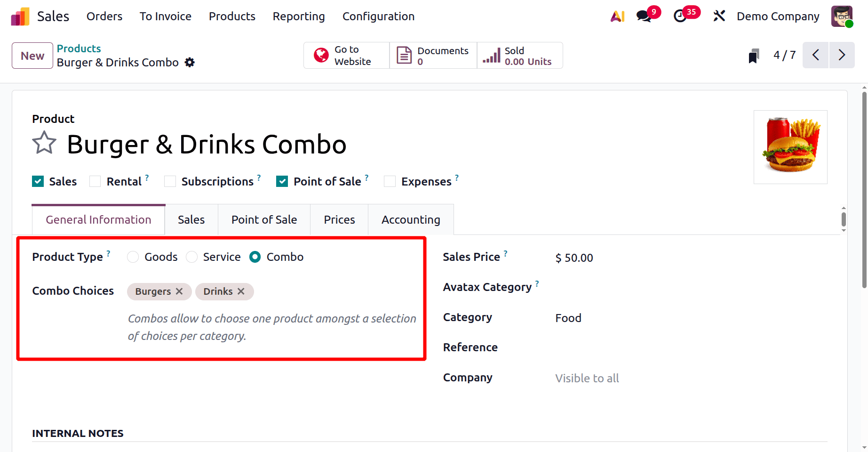Select the Goods product type radio button
This screenshot has width=868, height=452.
133,257
